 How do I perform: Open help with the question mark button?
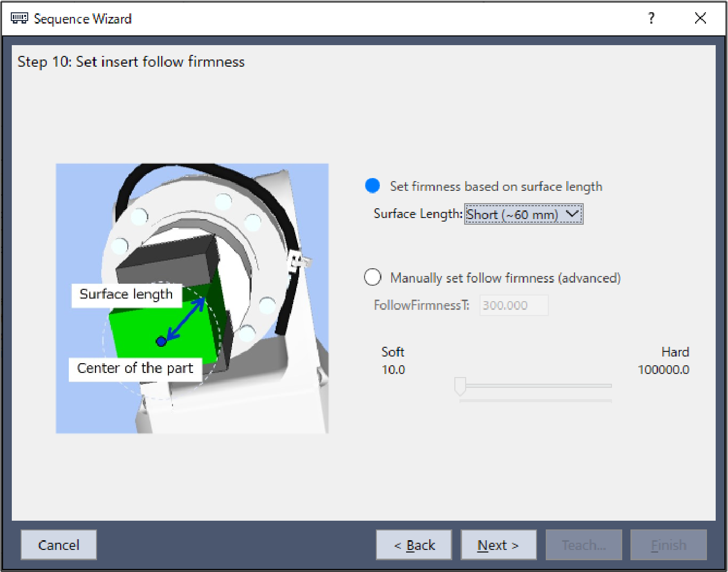pyautogui.click(x=652, y=18)
